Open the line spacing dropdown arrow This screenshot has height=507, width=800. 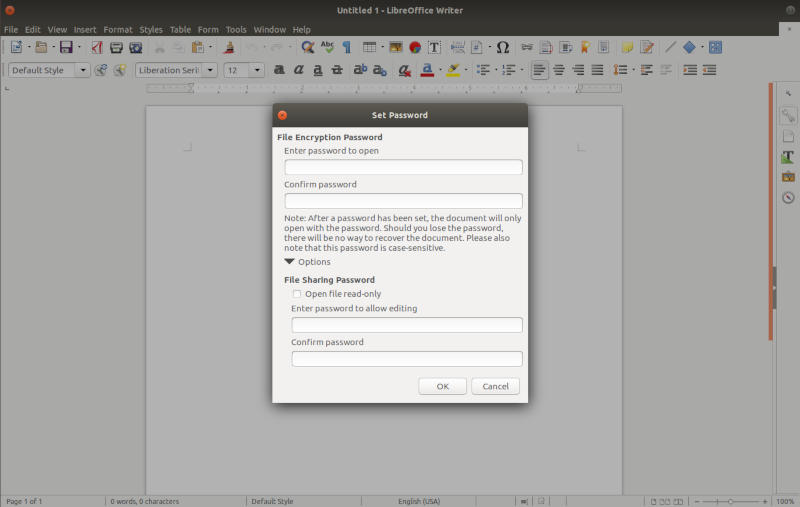(x=634, y=70)
